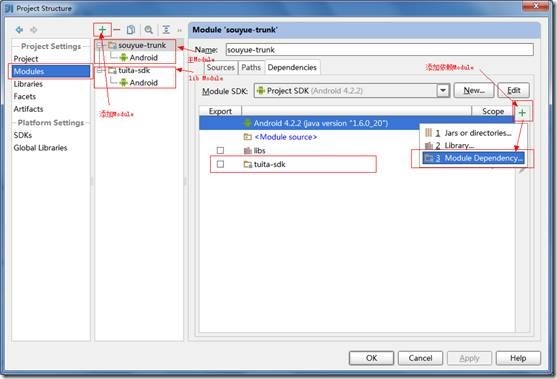Click the OK button

coord(371,358)
